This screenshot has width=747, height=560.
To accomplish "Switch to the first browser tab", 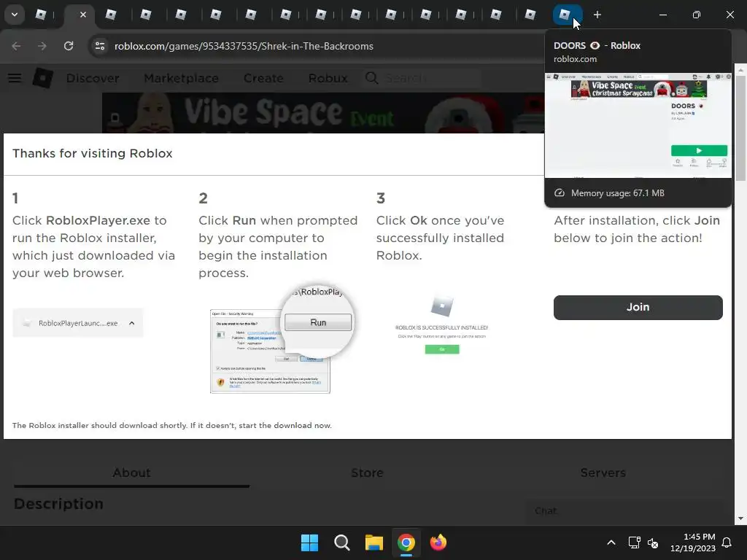I will (x=41, y=15).
